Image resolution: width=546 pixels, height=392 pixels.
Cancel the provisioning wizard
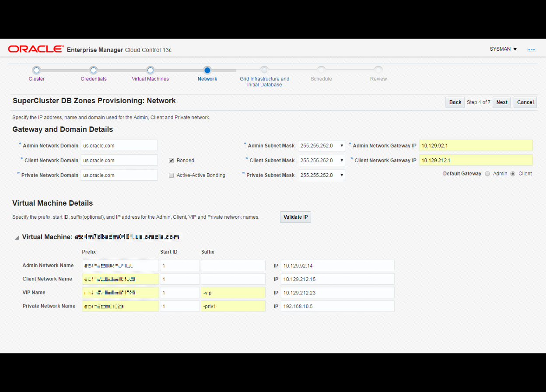(525, 102)
